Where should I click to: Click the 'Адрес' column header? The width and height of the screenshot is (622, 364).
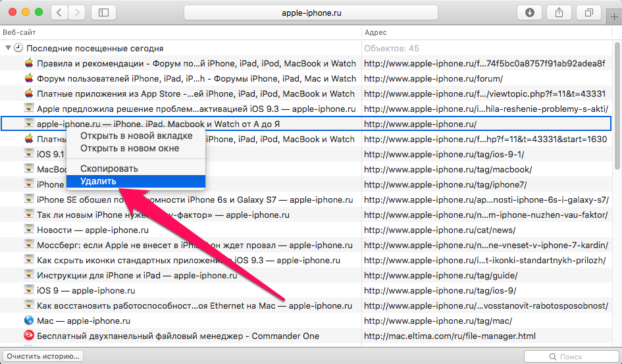pyautogui.click(x=376, y=32)
